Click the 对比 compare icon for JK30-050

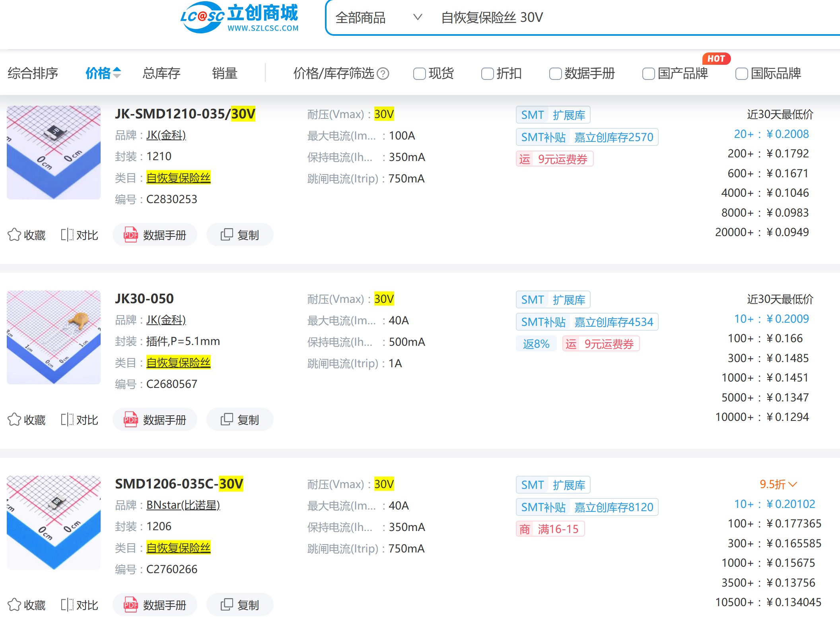67,420
